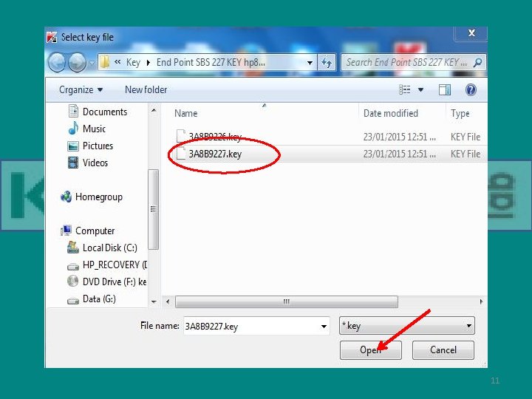The height and width of the screenshot is (399, 532).
Task: Click the search magnifier icon
Action: click(x=478, y=62)
